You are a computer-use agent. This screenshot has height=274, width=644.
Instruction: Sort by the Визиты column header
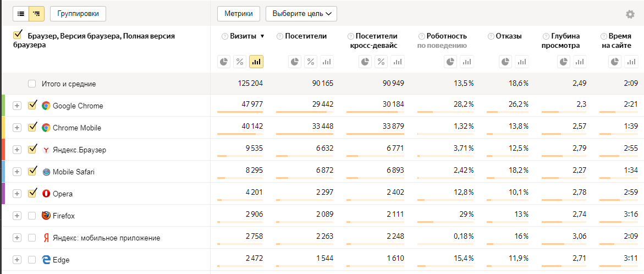click(243, 36)
